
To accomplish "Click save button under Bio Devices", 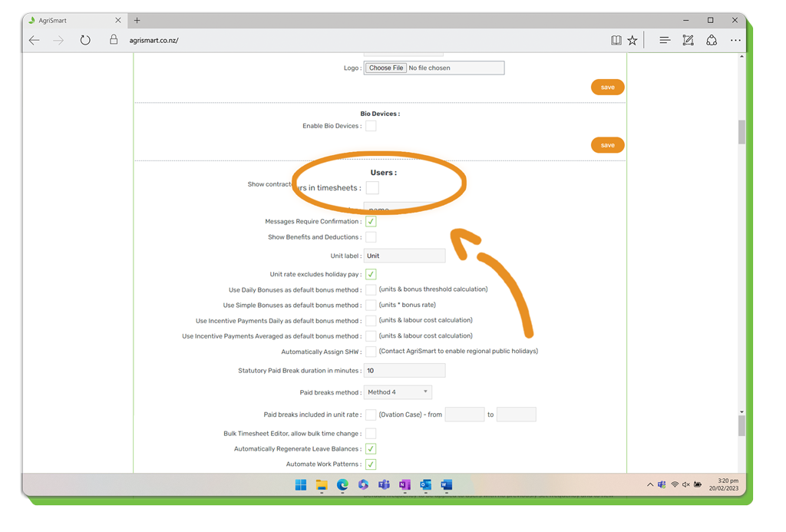I will pos(607,145).
